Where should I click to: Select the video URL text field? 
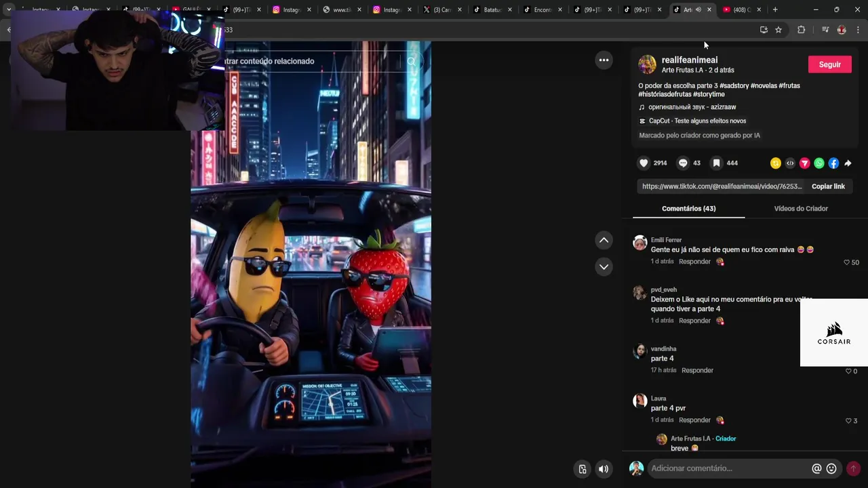pos(722,186)
